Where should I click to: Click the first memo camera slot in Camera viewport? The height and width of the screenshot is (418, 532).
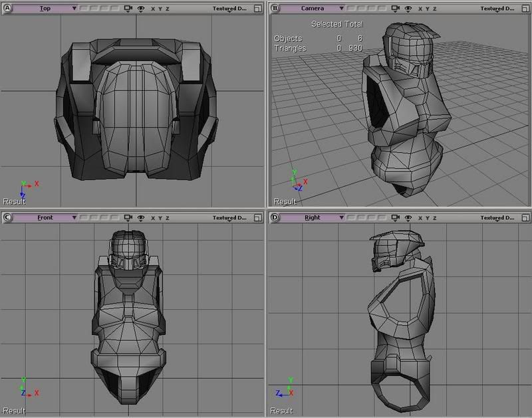[x=350, y=8]
